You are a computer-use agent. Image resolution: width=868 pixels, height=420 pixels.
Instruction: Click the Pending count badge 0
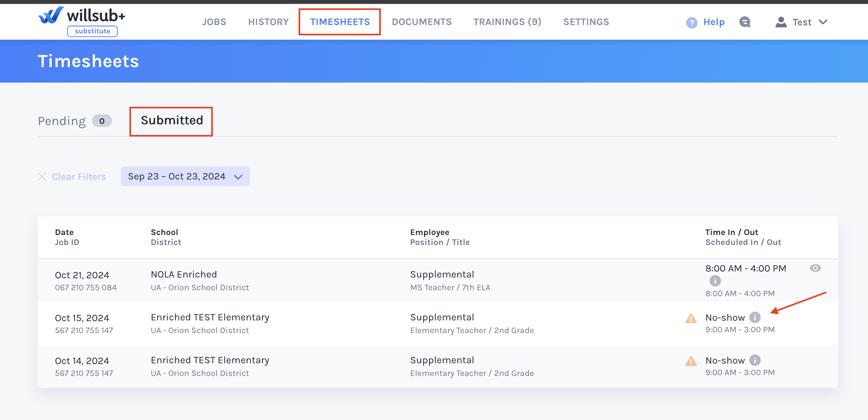pos(102,121)
